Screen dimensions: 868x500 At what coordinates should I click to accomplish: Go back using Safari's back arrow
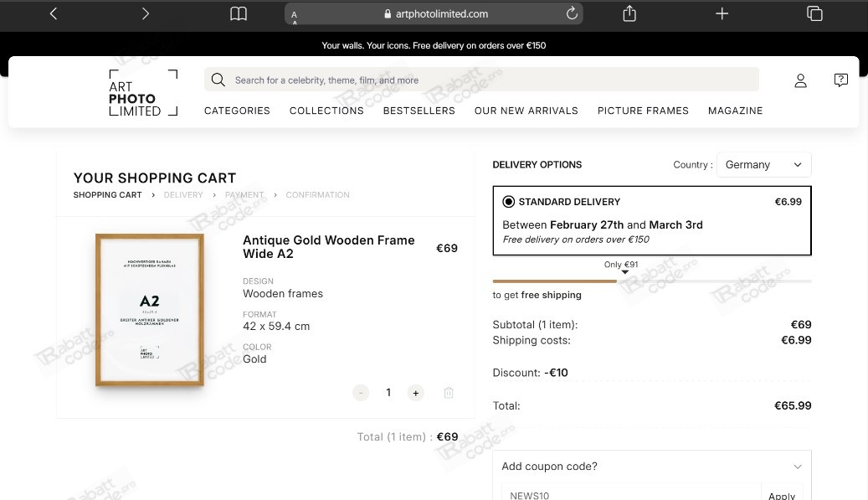tap(54, 13)
